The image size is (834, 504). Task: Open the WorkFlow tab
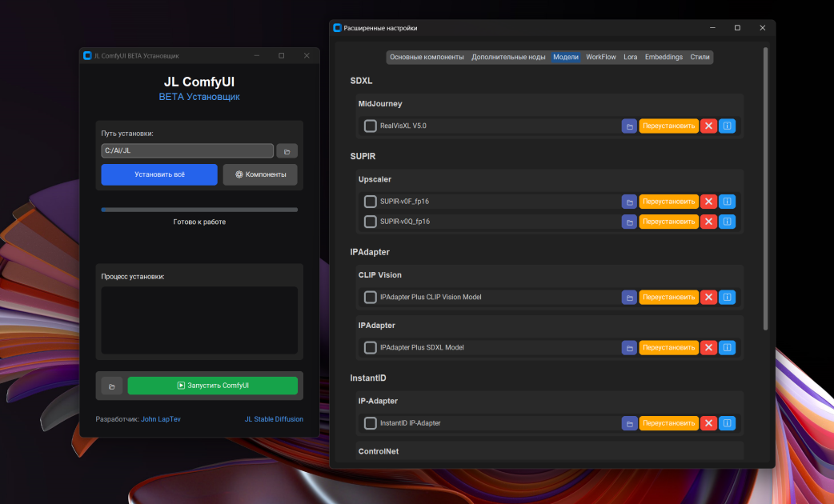tap(601, 57)
